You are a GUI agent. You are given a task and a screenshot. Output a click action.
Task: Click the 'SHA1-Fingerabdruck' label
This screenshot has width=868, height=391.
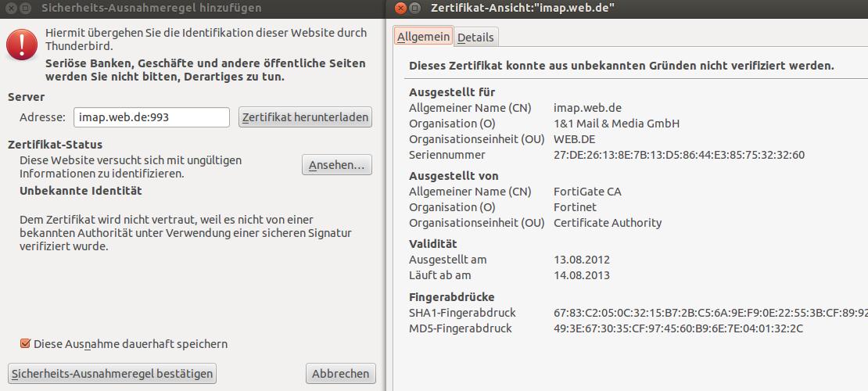(x=463, y=313)
